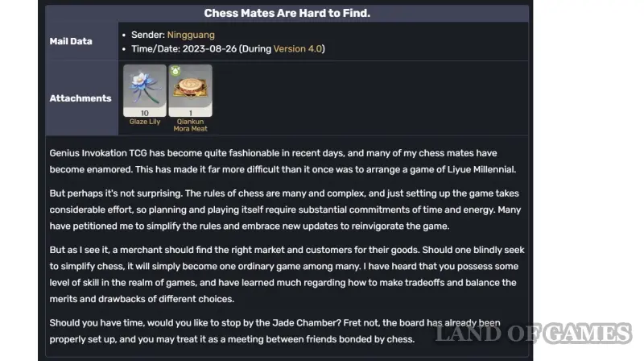644x361 pixels.
Task: Click the Qiankun Mora Meat quantity 1
Action: coord(190,113)
